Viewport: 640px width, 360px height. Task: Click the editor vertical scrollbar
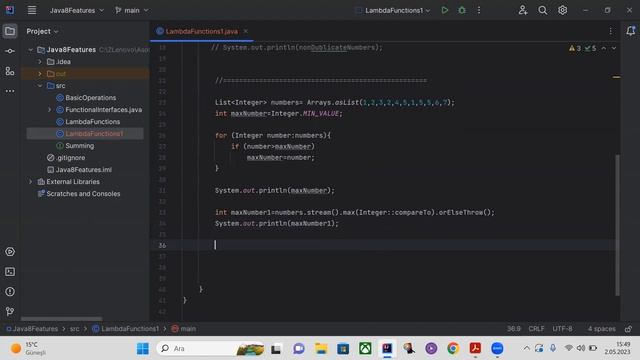pyautogui.click(x=617, y=224)
